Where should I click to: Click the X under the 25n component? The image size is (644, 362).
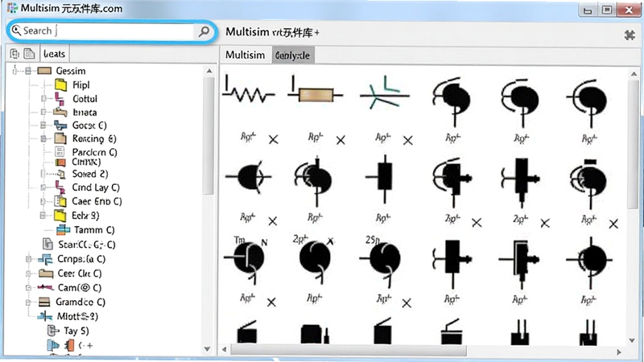click(407, 303)
